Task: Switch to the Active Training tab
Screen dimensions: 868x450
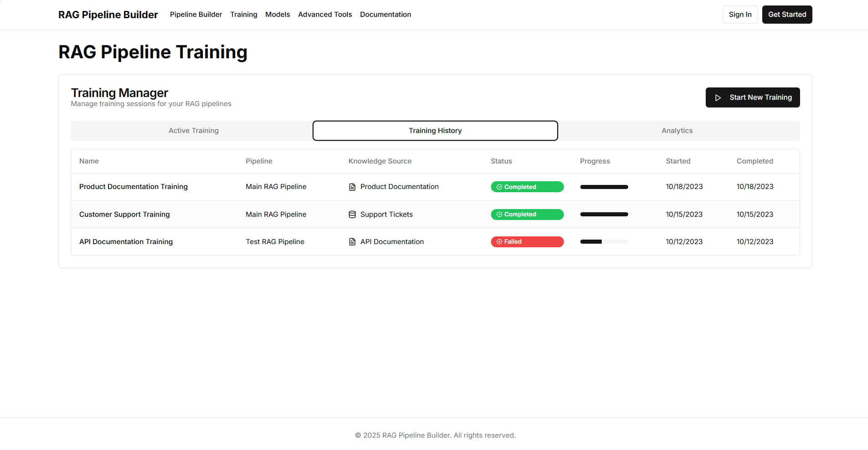Action: click(193, 131)
